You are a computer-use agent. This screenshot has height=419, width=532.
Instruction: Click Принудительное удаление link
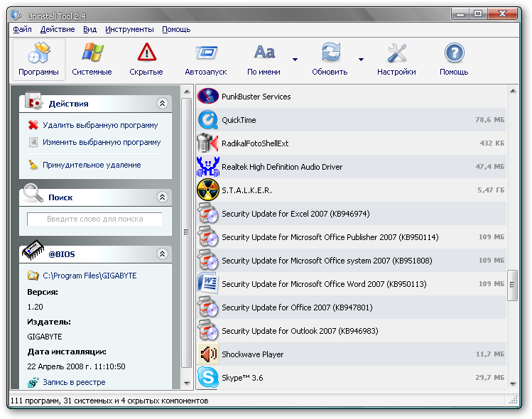tap(92, 165)
